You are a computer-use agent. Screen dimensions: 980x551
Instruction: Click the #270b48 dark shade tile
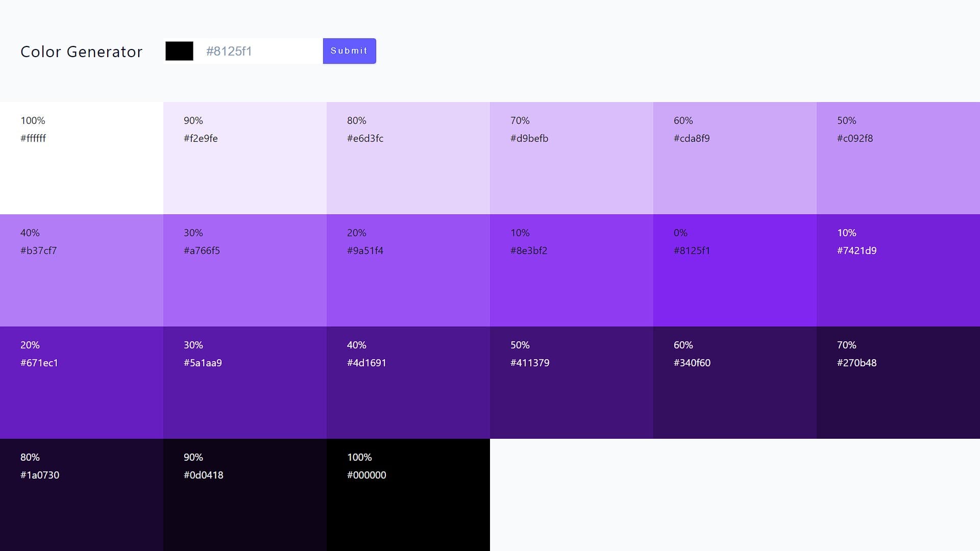coord(898,383)
